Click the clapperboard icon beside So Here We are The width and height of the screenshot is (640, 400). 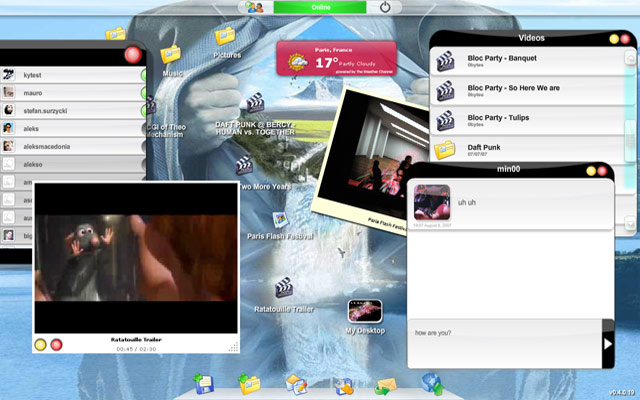(x=445, y=91)
